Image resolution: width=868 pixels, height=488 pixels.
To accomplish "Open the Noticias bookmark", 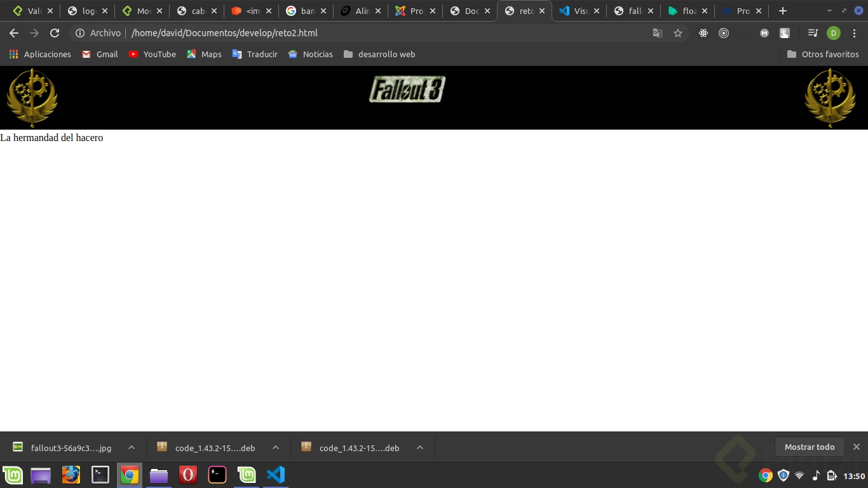I will pyautogui.click(x=310, y=54).
